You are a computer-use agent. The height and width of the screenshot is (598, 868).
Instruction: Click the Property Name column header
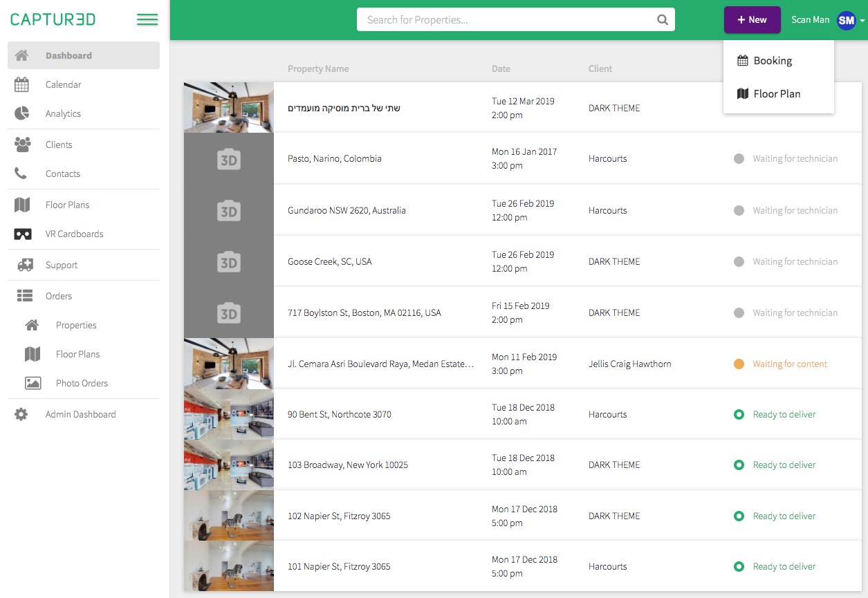point(318,68)
